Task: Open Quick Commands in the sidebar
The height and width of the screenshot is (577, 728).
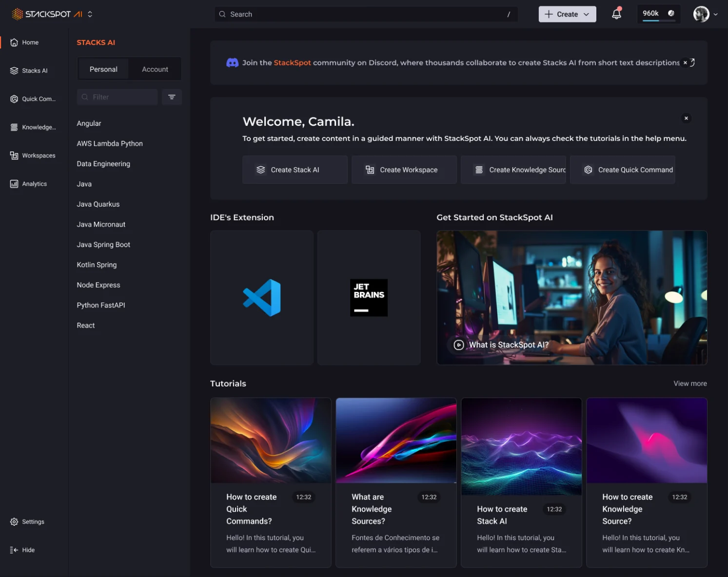Action: tap(33, 99)
